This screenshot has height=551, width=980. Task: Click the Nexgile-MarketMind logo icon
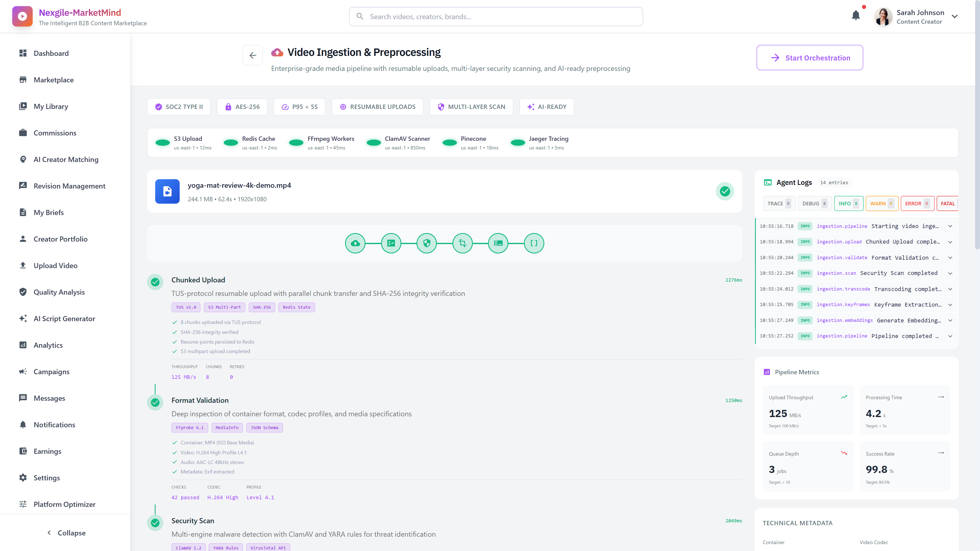point(22,16)
